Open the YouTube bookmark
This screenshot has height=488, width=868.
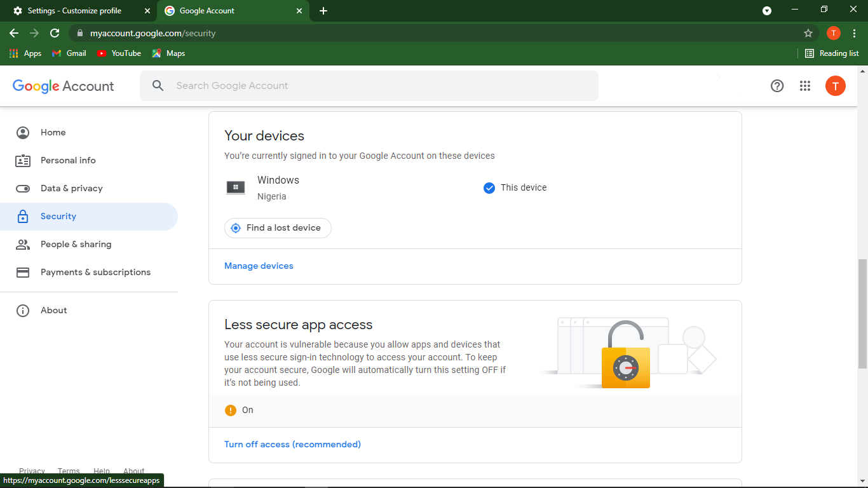click(x=119, y=53)
